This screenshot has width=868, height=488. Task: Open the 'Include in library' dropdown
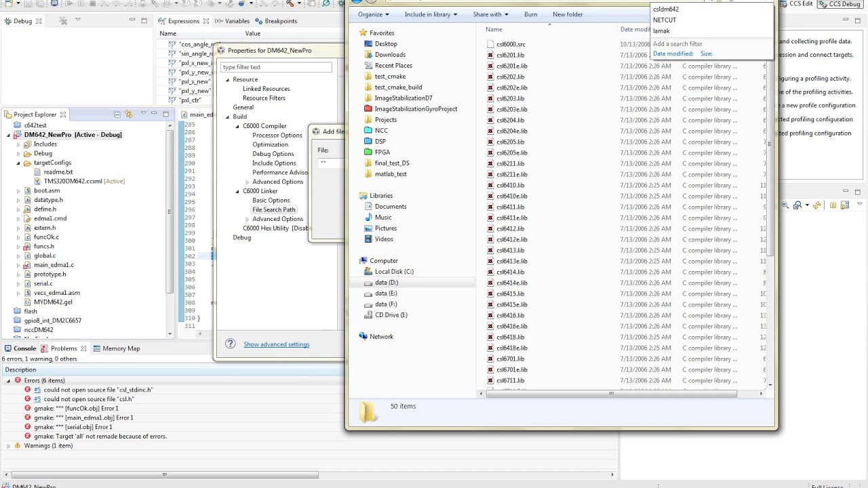[431, 14]
